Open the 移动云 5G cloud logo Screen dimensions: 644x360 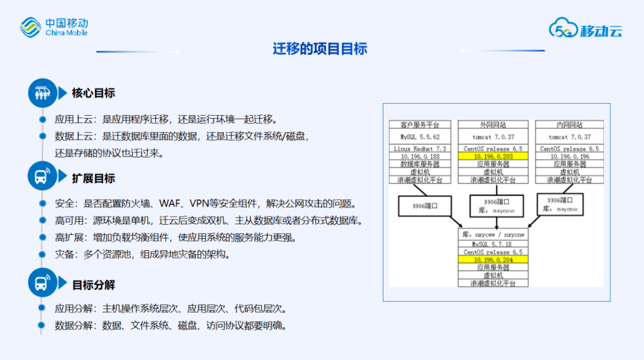click(584, 29)
